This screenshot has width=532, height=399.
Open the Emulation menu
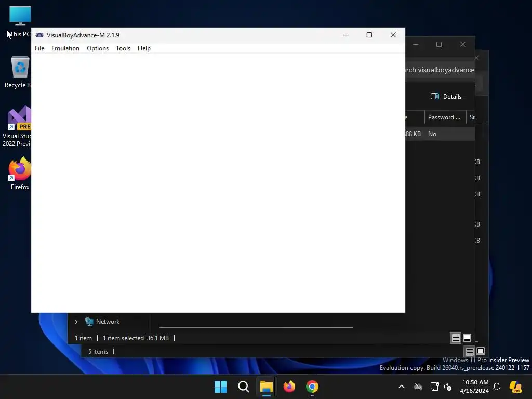click(x=65, y=48)
